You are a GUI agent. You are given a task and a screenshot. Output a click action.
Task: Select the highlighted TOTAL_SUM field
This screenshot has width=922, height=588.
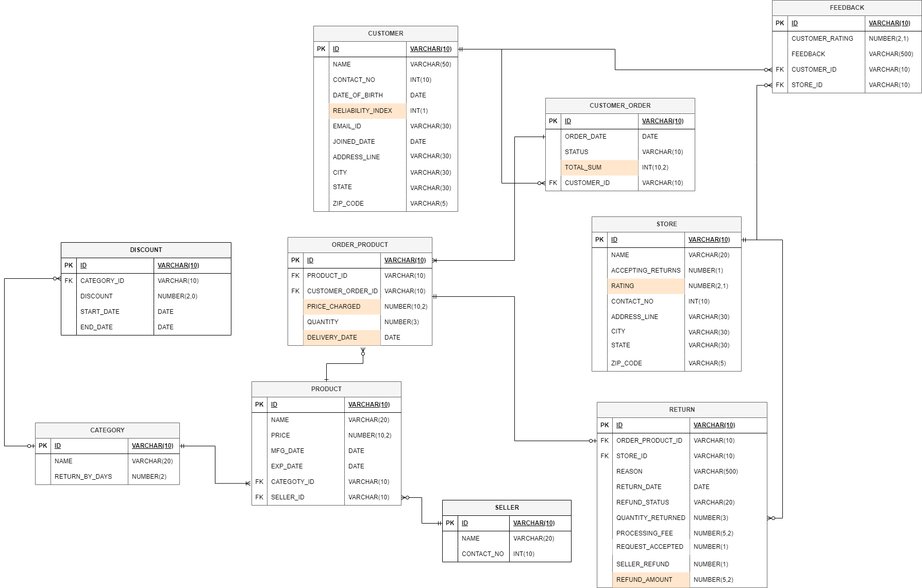tap(599, 167)
